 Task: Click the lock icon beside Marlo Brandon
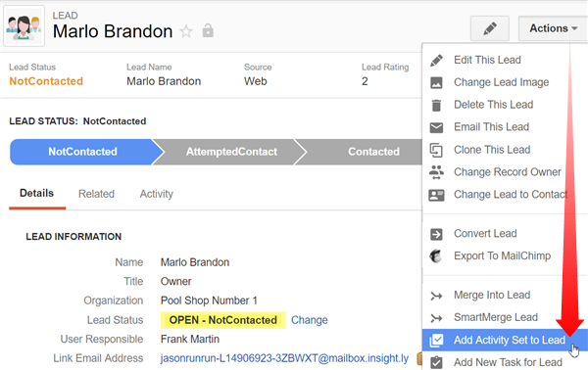208,30
